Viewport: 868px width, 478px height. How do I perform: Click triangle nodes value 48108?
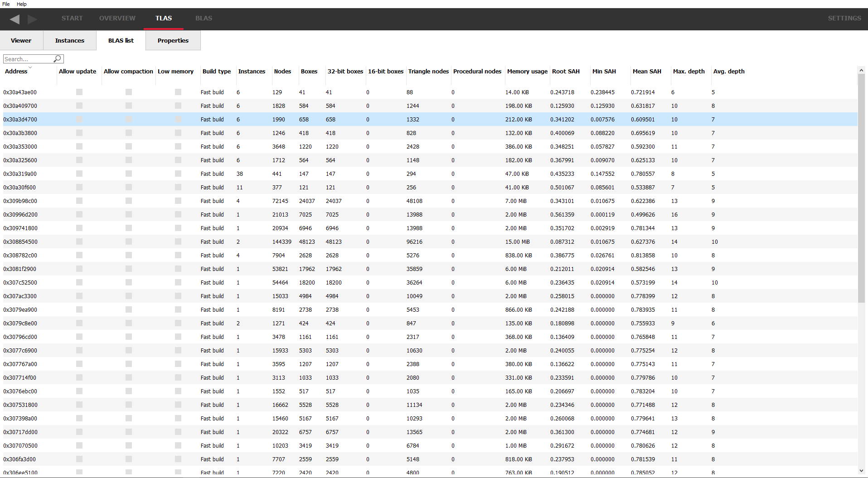pyautogui.click(x=415, y=201)
